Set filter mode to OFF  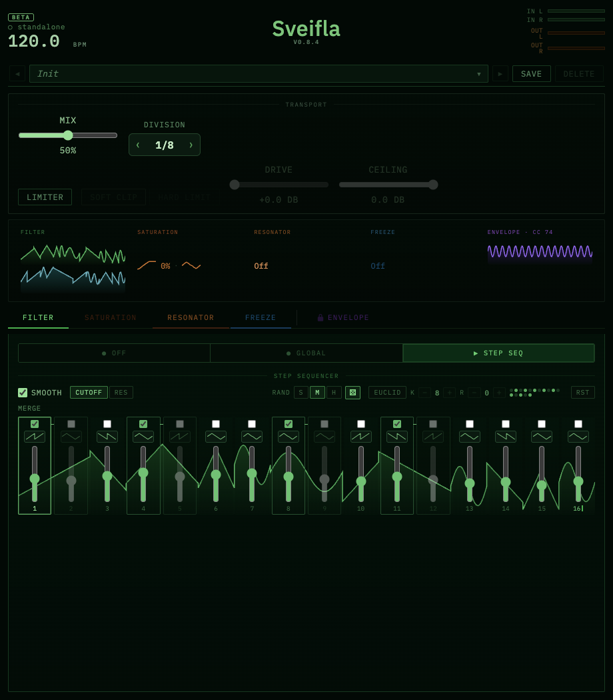coord(114,353)
